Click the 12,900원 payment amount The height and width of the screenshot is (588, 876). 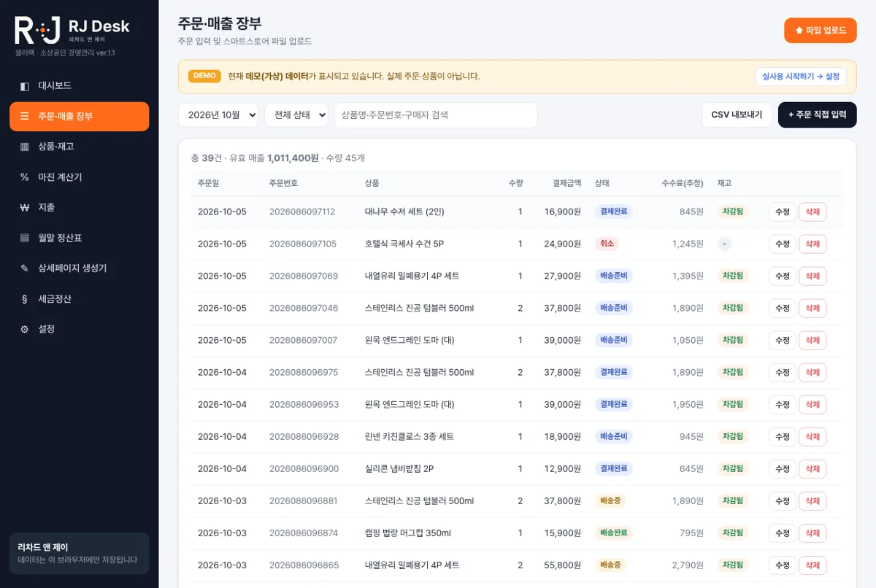[x=563, y=468]
